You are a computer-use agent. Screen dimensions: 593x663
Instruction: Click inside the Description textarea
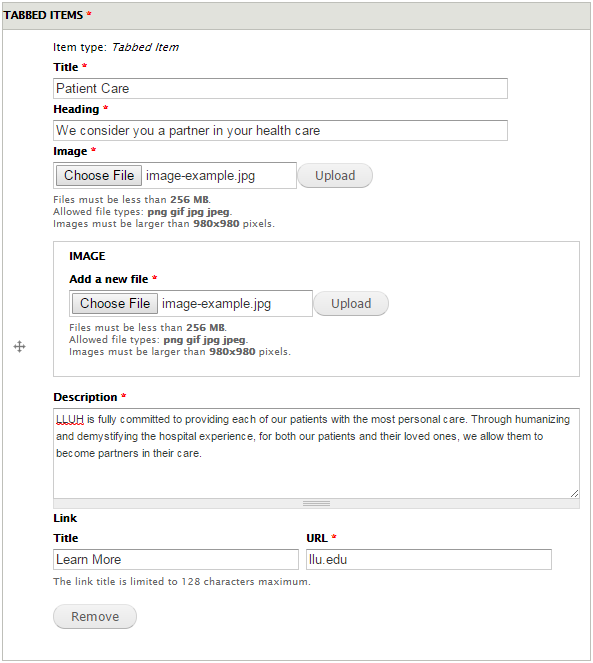[316, 453]
